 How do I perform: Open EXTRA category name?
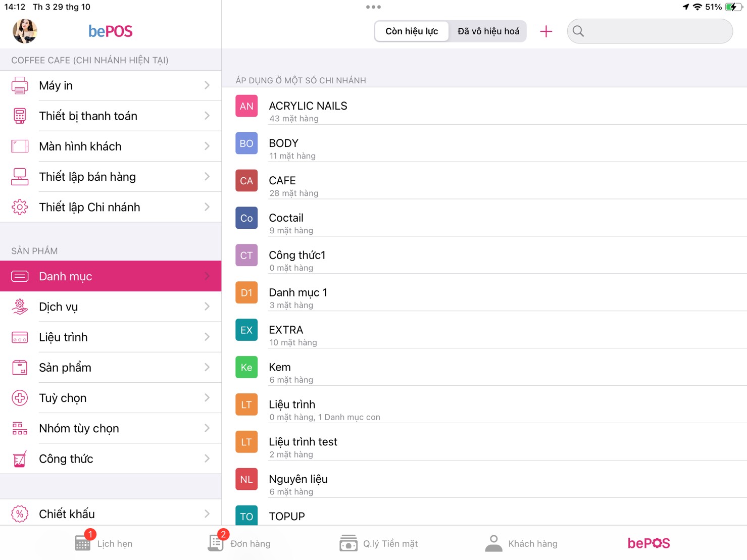click(x=286, y=330)
